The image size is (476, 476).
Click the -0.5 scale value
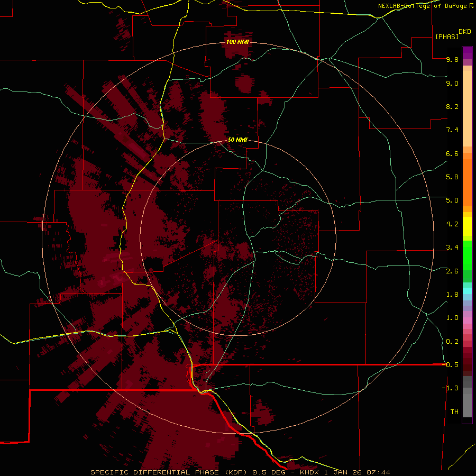pos(450,365)
